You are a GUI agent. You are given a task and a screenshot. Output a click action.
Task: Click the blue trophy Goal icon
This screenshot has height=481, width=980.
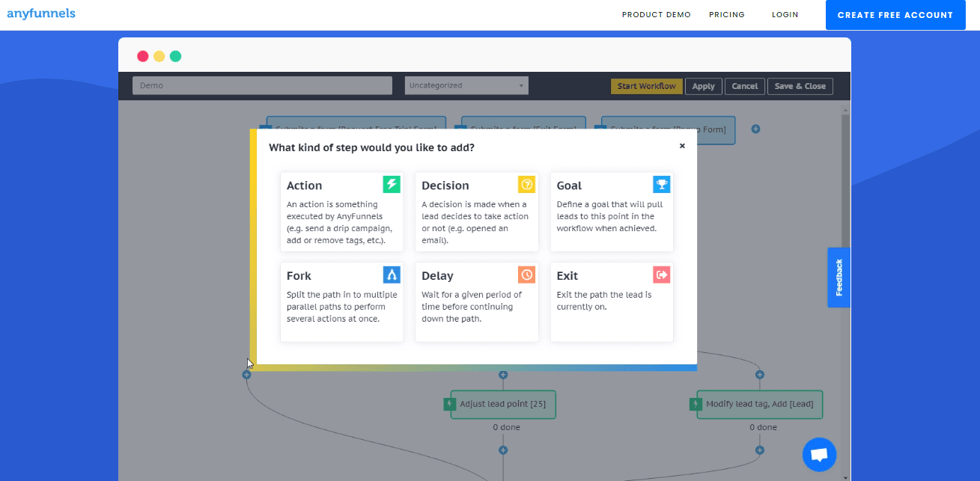[661, 184]
